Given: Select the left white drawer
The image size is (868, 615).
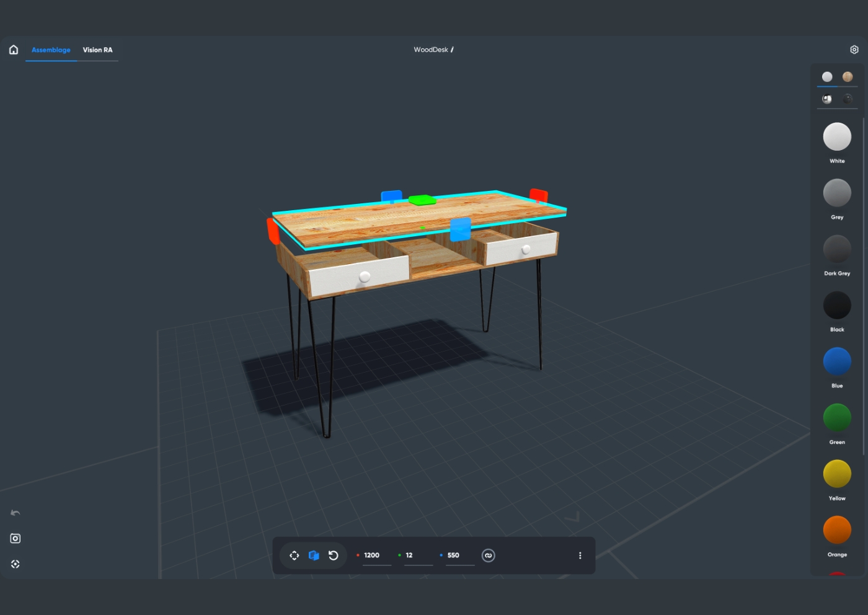Looking at the screenshot, I should (x=359, y=276).
